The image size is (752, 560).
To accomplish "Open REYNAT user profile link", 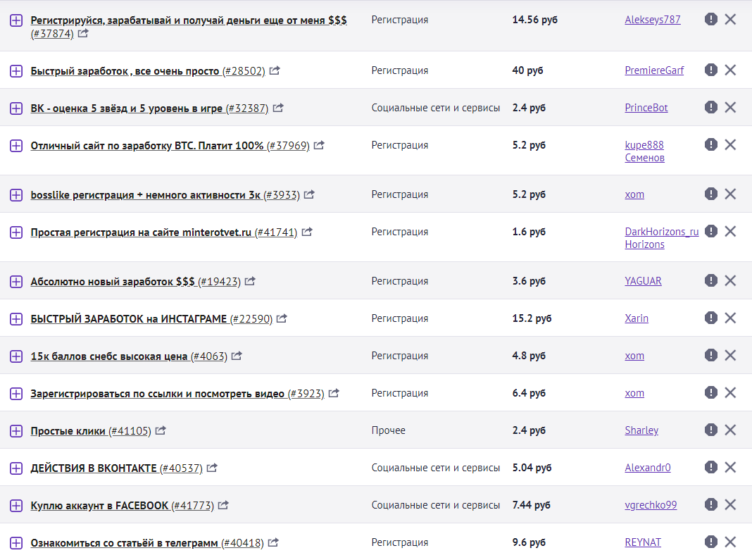I will point(643,542).
